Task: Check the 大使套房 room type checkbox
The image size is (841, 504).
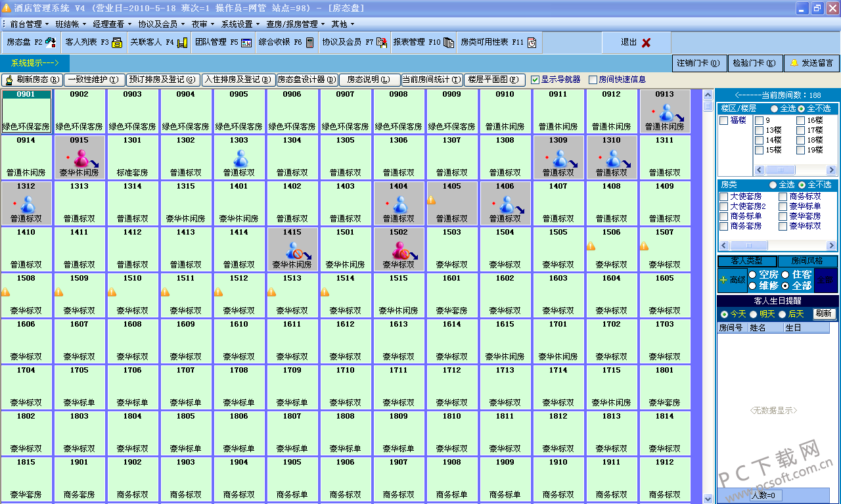Action: click(724, 196)
